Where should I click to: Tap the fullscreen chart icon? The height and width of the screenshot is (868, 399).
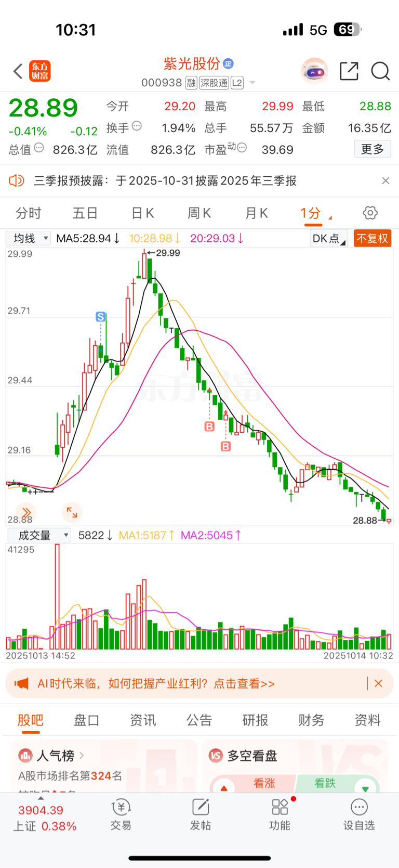coord(72,513)
